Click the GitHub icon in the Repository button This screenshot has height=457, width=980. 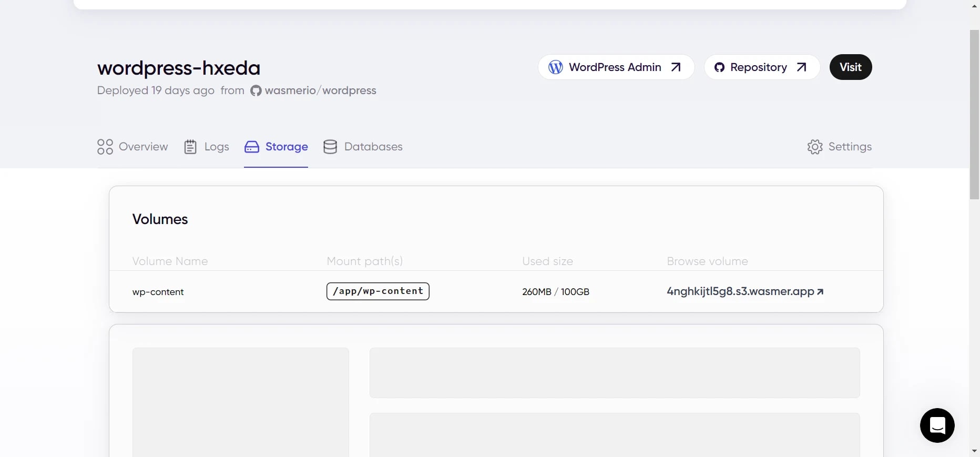pyautogui.click(x=719, y=67)
